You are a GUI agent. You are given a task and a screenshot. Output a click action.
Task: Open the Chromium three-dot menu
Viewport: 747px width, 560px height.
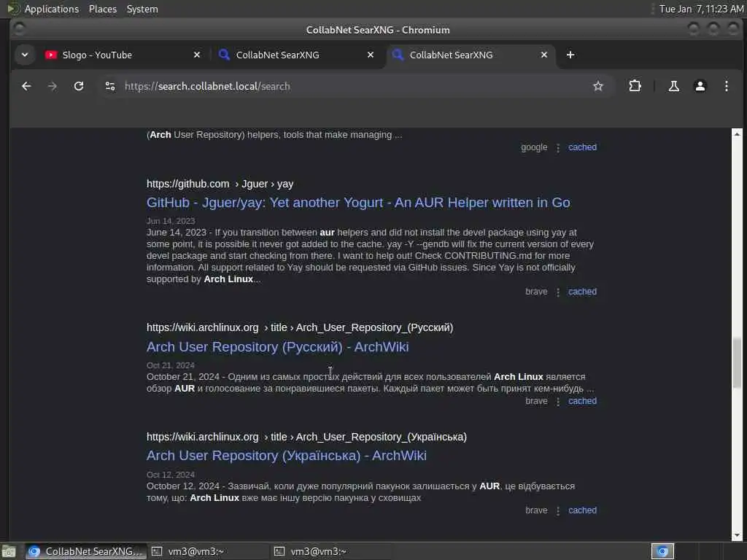[x=726, y=86]
